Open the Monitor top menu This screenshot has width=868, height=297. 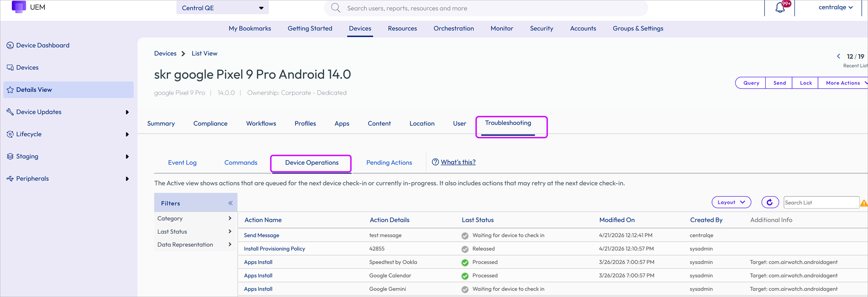pos(502,28)
